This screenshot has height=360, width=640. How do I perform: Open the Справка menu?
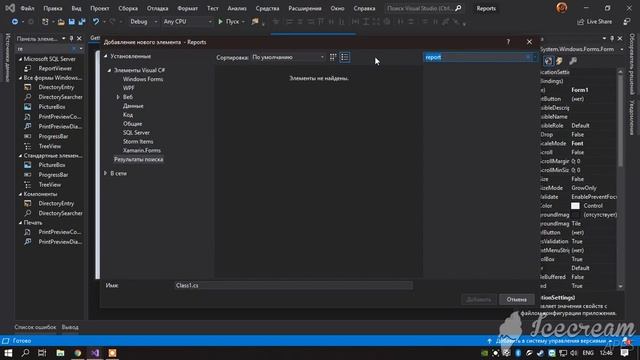coord(364,8)
